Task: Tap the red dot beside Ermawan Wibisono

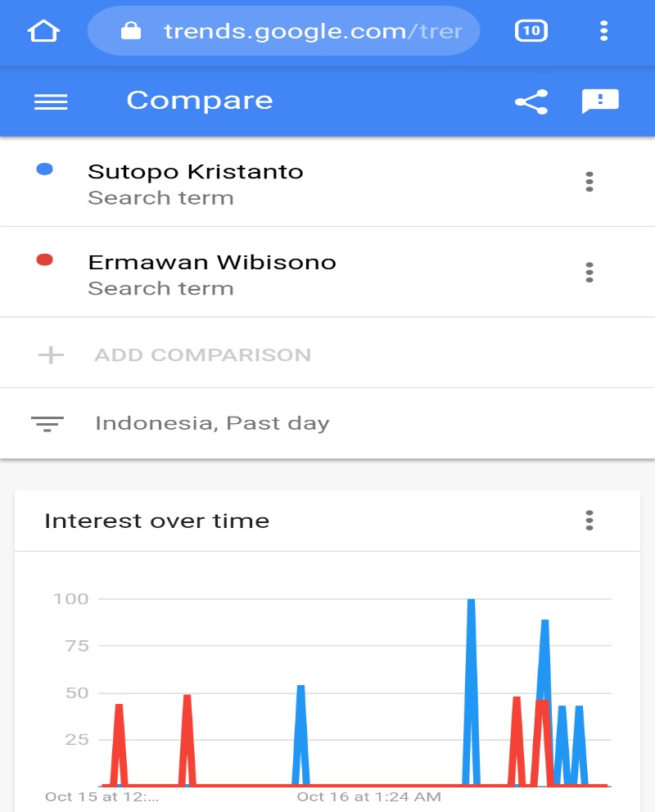Action: pos(45,260)
